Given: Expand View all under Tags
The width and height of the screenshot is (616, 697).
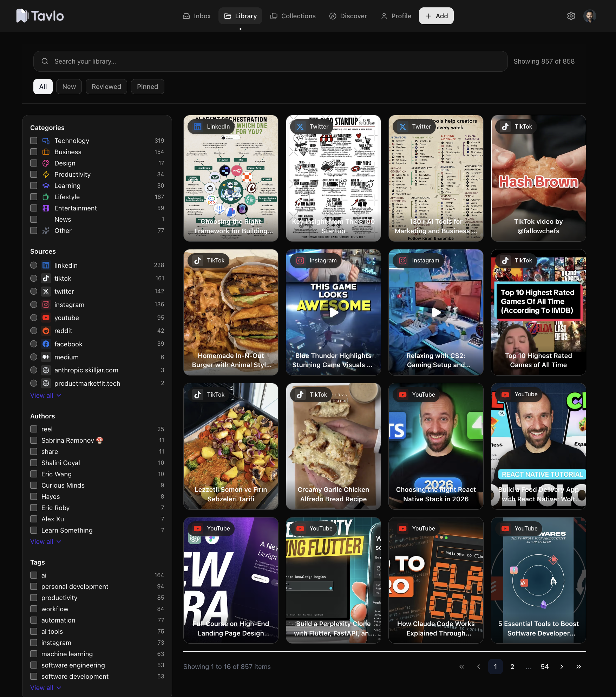Looking at the screenshot, I should [46, 688].
